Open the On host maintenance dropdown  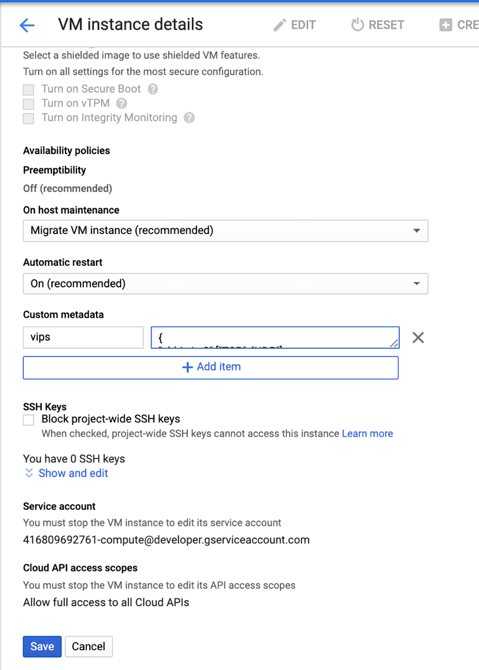point(226,231)
